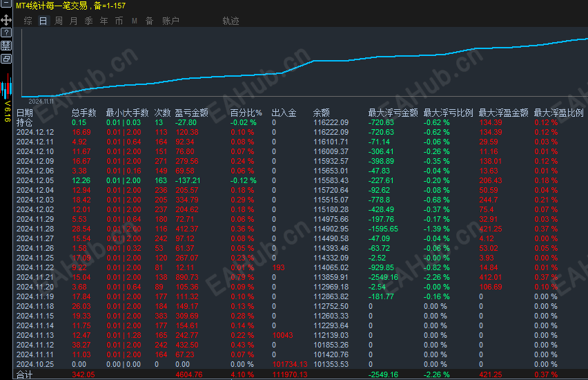Select the 2024.10.25 date row
The width and height of the screenshot is (588, 380).
35,364
